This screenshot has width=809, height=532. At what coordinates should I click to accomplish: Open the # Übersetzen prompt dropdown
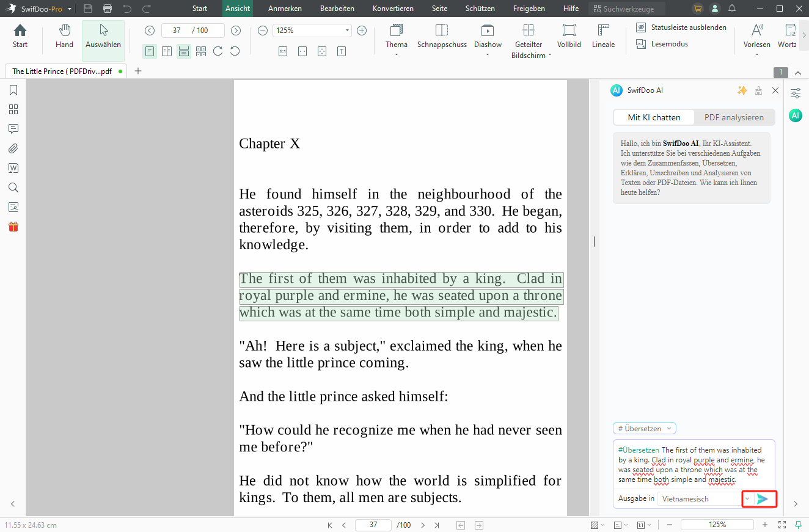645,429
